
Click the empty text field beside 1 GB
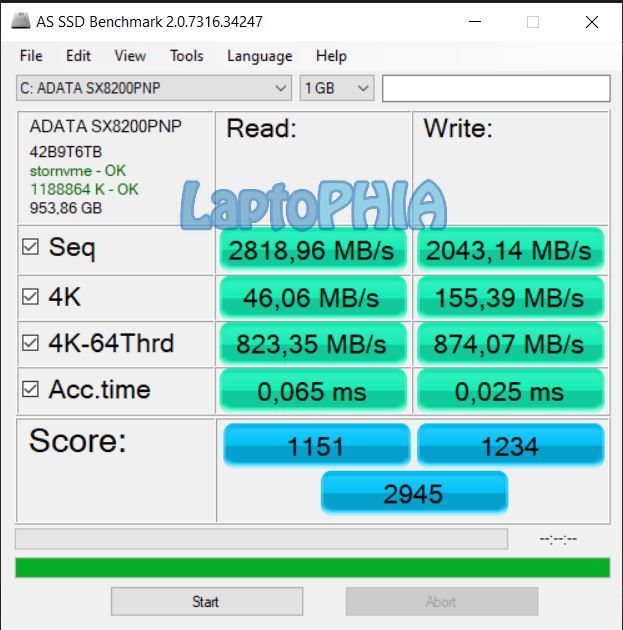496,88
